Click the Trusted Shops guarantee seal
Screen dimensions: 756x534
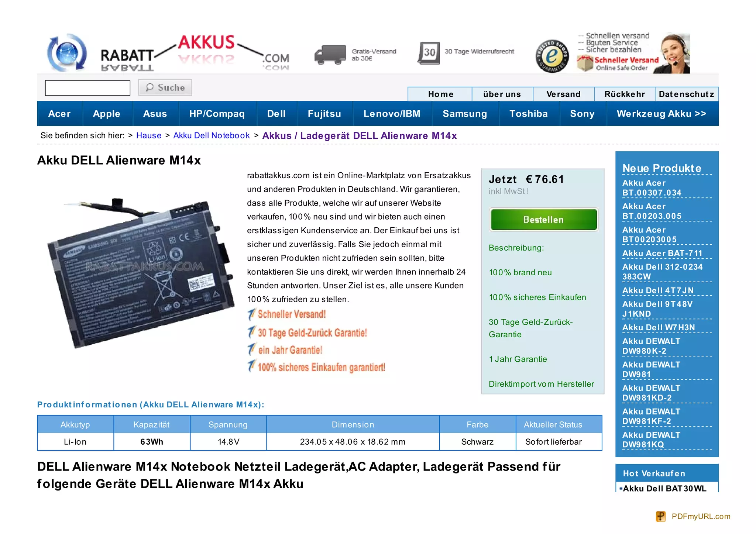pos(551,56)
